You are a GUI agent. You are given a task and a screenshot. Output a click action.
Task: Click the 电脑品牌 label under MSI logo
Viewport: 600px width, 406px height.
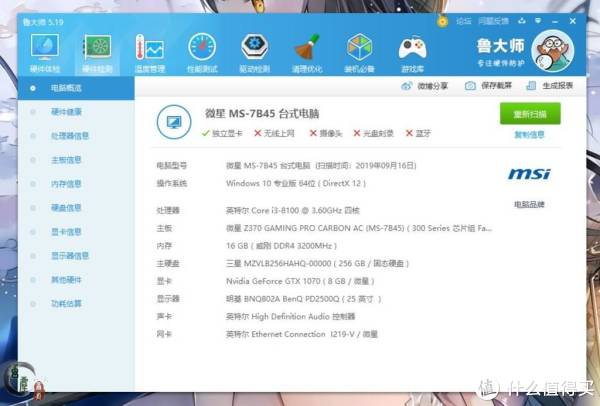(x=529, y=204)
